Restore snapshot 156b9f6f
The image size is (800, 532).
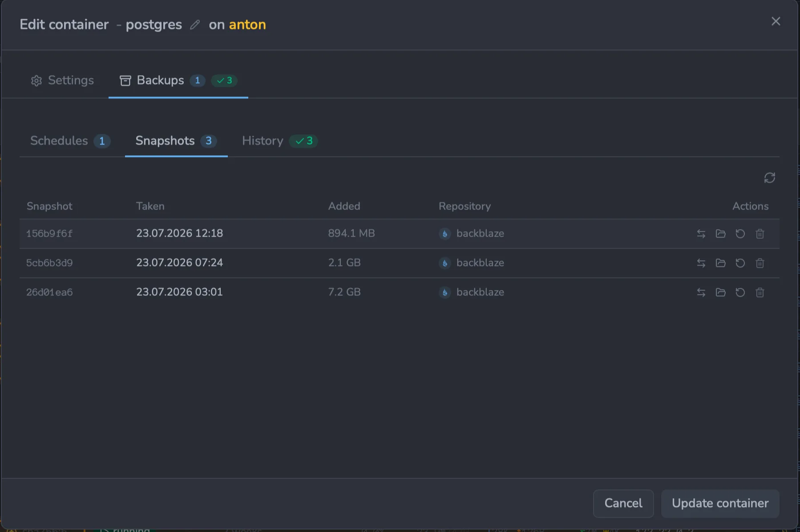(x=740, y=234)
